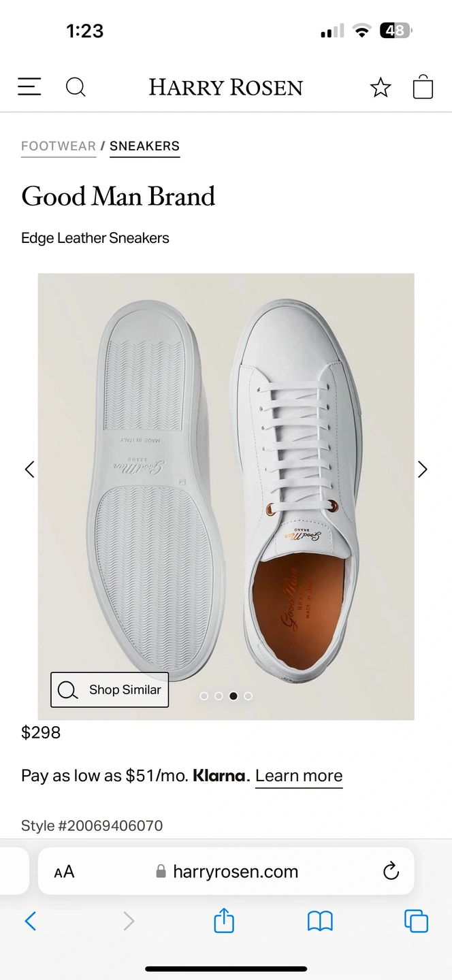Select the fourth carousel image dot
The width and height of the screenshot is (452, 980).
(248, 696)
